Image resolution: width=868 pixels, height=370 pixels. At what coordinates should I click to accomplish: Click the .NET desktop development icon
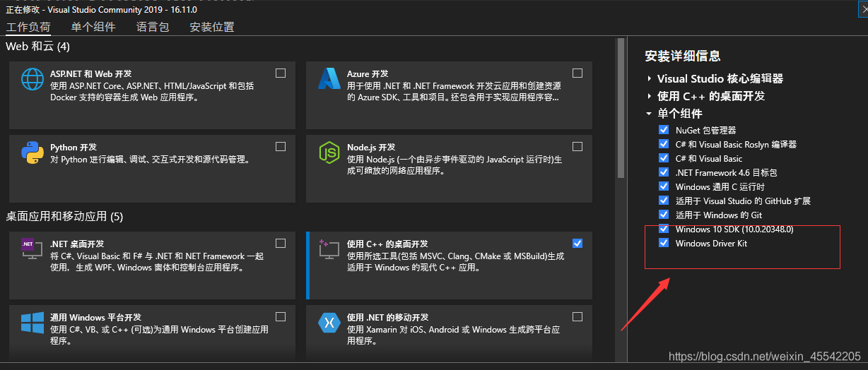coord(33,249)
